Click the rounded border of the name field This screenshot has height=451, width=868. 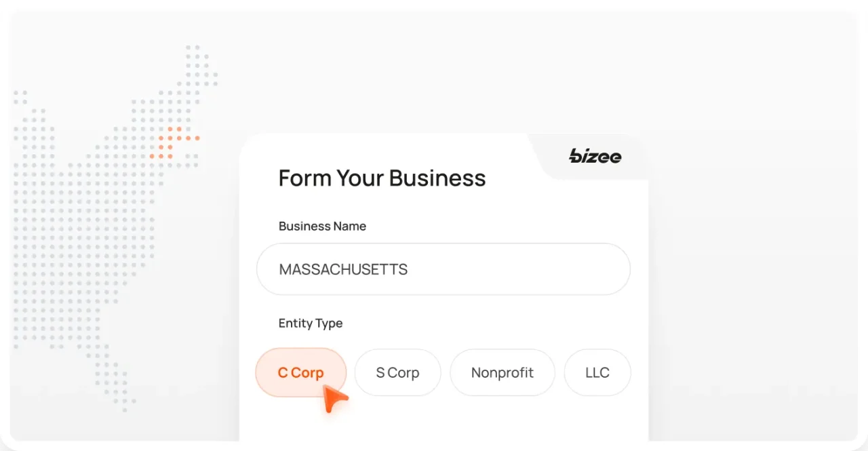point(443,245)
